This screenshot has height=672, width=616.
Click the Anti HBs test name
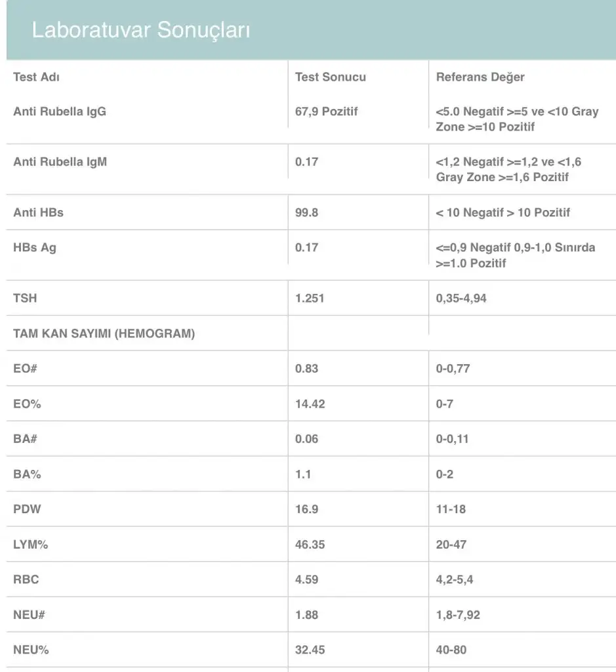[38, 213]
